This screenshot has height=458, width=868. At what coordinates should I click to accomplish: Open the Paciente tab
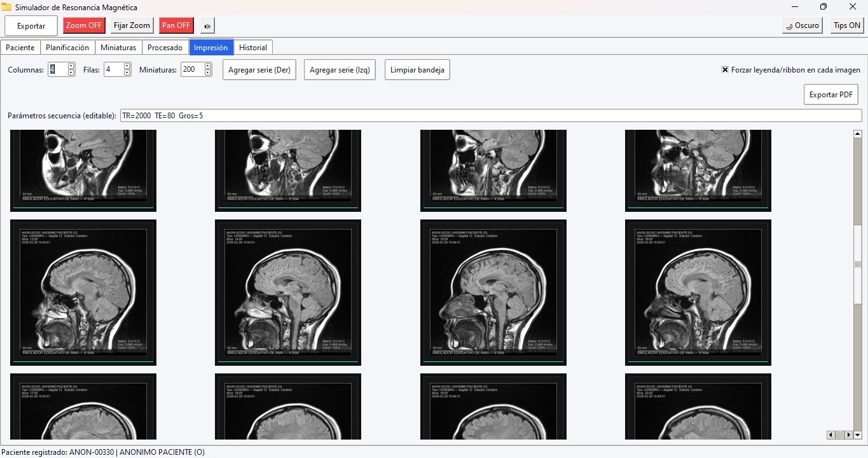[x=20, y=48]
